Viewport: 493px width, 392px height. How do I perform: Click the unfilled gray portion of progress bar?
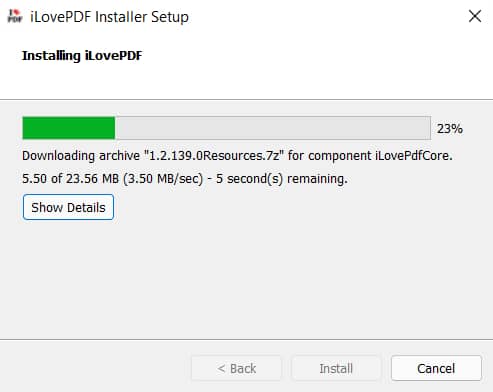273,128
